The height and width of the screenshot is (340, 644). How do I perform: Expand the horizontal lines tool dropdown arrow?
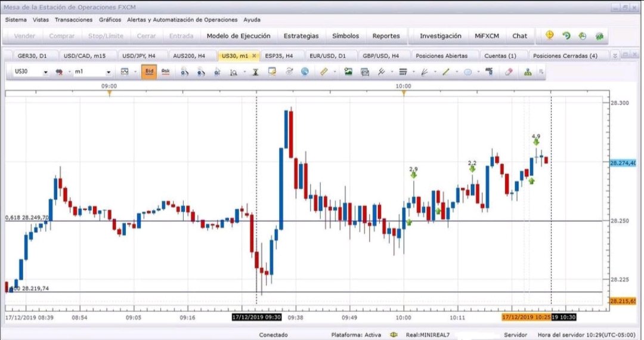(413, 72)
